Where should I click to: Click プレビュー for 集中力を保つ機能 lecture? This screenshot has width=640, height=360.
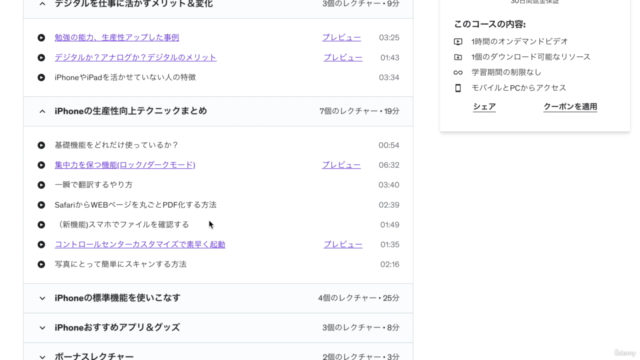point(341,165)
